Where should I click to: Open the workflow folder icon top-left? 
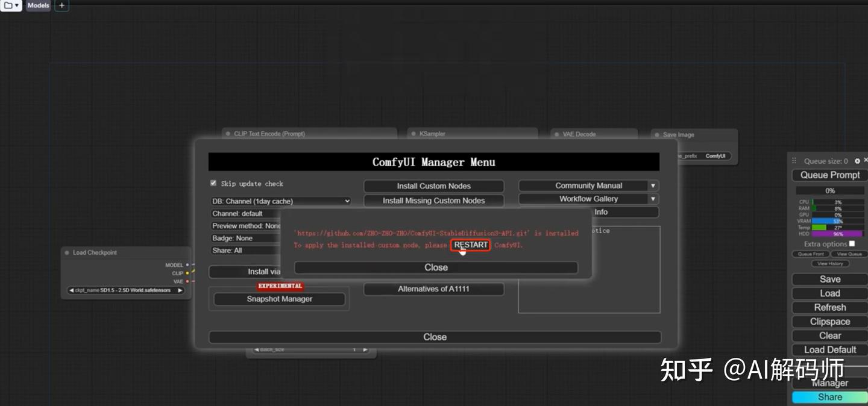click(x=10, y=5)
